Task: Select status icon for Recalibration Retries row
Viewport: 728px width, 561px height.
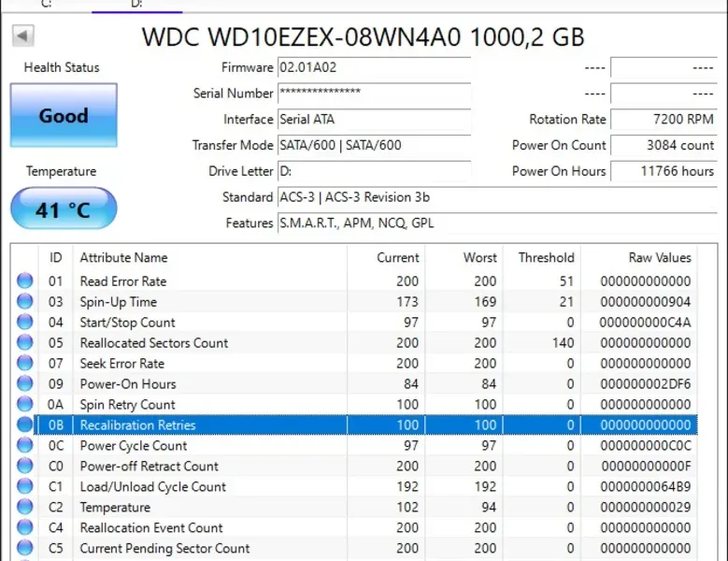Action: coord(25,424)
